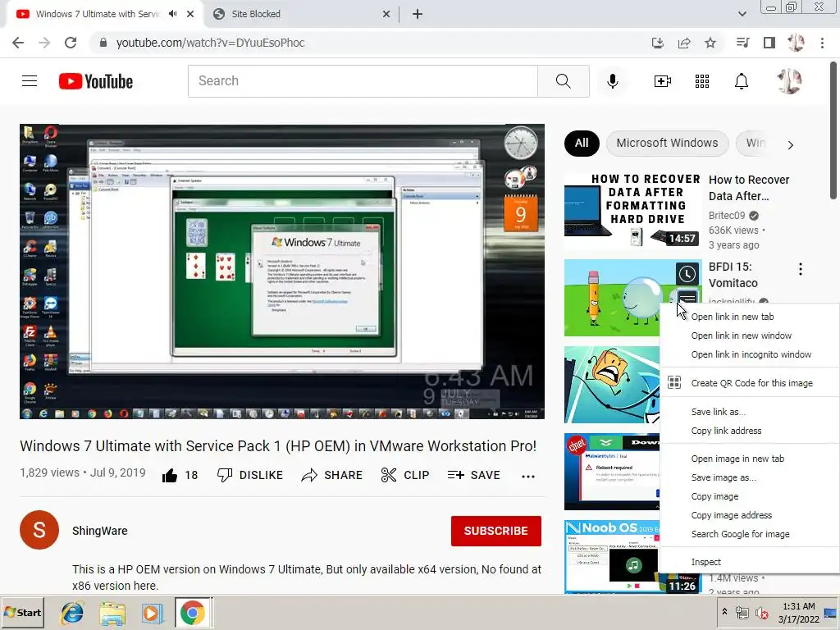Image resolution: width=840 pixels, height=630 pixels.
Task: Open the How to Recover Data thumbnail
Action: pos(632,210)
